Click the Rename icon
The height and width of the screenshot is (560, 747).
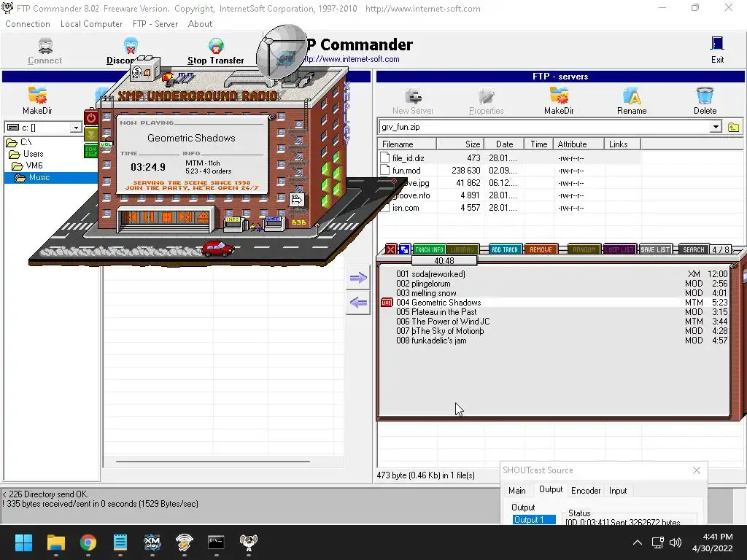(x=632, y=101)
